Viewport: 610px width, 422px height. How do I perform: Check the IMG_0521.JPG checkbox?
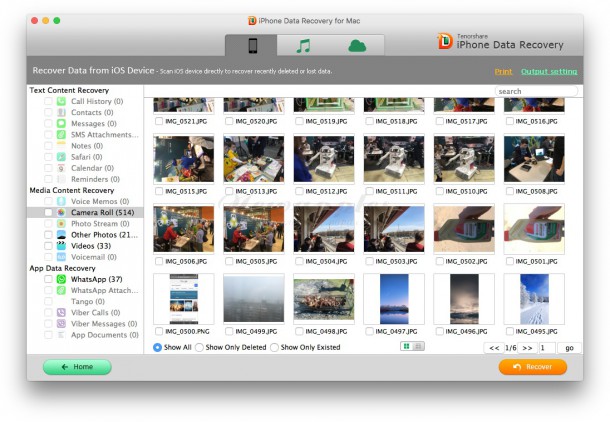[159, 121]
